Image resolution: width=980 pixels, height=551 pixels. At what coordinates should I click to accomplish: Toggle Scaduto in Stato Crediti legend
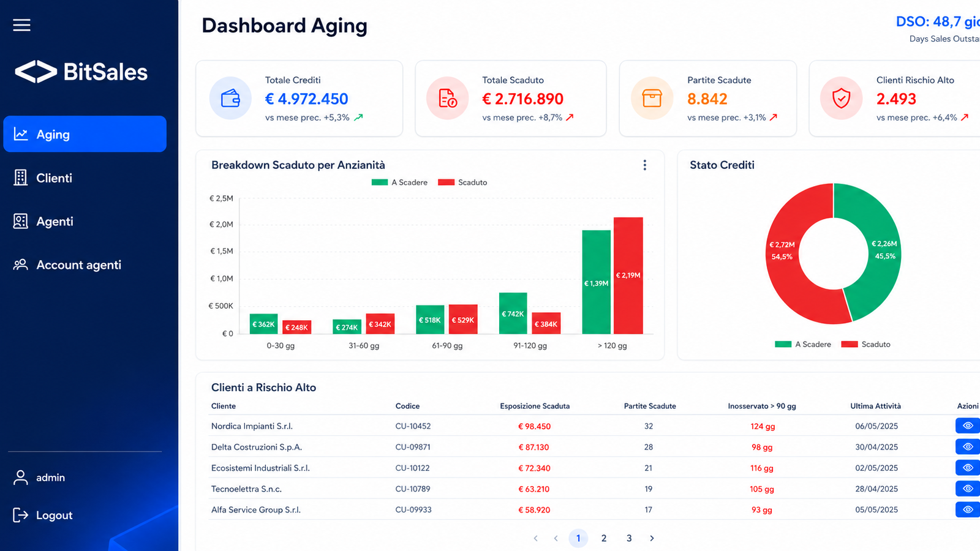coord(866,344)
